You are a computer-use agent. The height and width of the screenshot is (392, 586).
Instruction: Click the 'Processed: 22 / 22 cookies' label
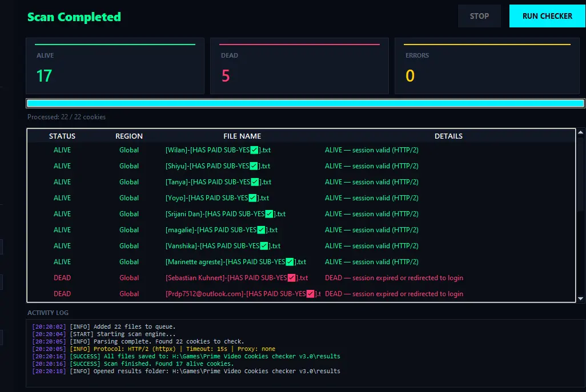(x=66, y=117)
